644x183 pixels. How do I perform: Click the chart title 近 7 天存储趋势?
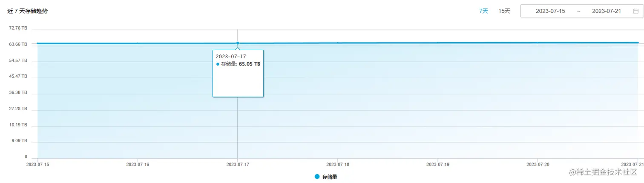click(x=27, y=11)
